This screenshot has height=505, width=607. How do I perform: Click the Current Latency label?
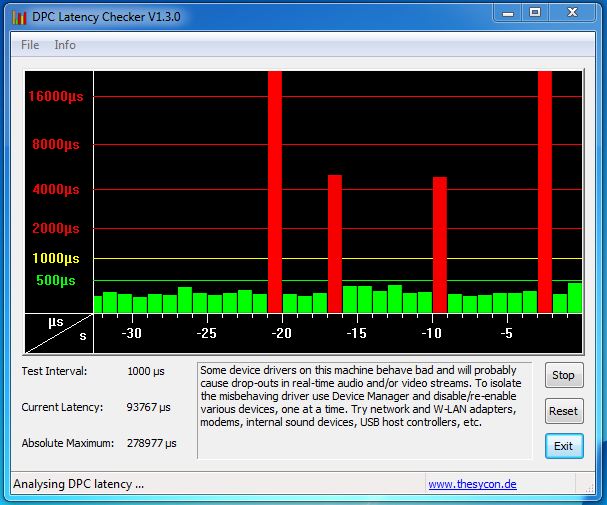62,407
